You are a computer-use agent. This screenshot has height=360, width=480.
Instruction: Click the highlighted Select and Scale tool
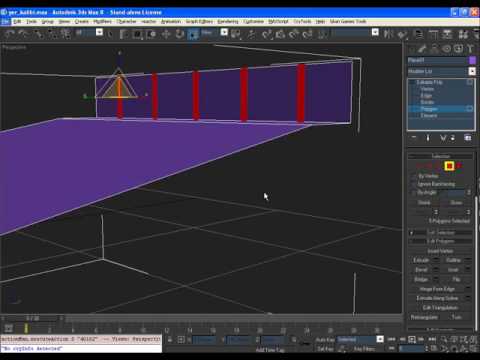193,34
